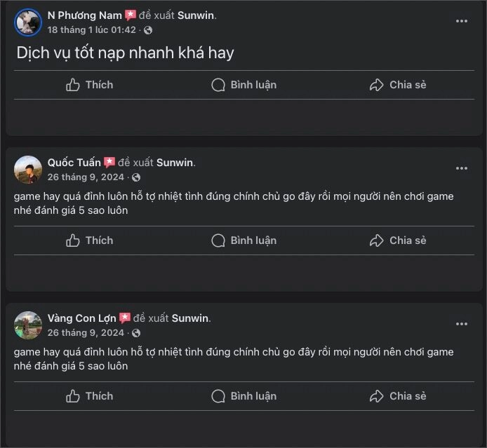Click share arrow icon on Quốc Tuấn's post
This screenshot has width=487, height=448.
pos(377,240)
